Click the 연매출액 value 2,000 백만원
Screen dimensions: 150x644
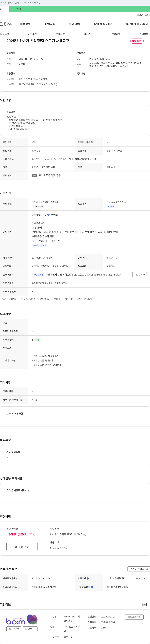[x=108, y=622]
